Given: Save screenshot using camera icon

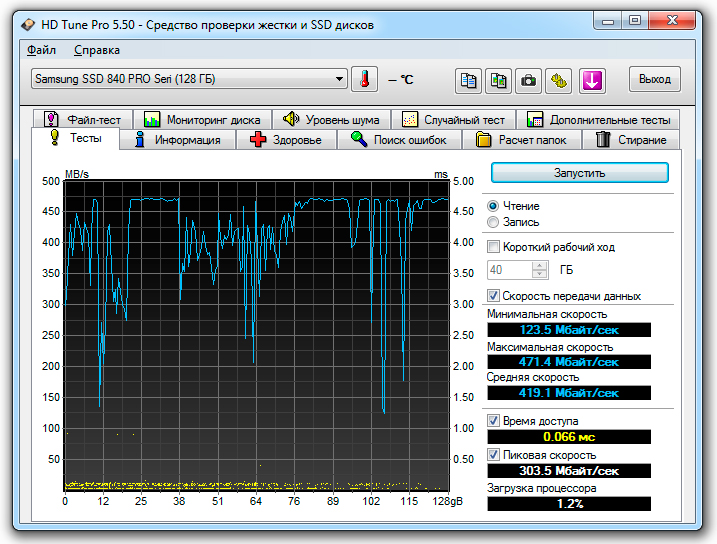Looking at the screenshot, I should [x=529, y=81].
